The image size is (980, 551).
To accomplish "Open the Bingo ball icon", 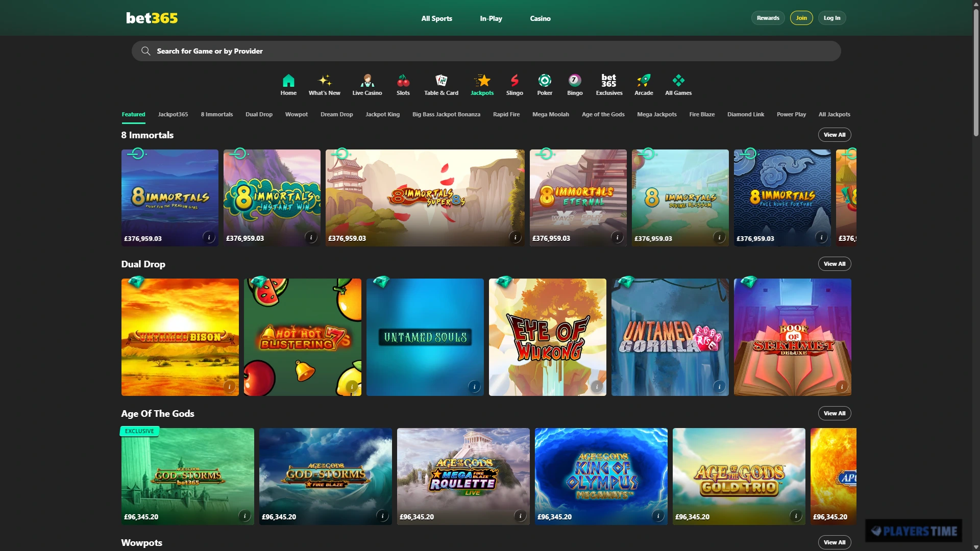I will [x=575, y=81].
